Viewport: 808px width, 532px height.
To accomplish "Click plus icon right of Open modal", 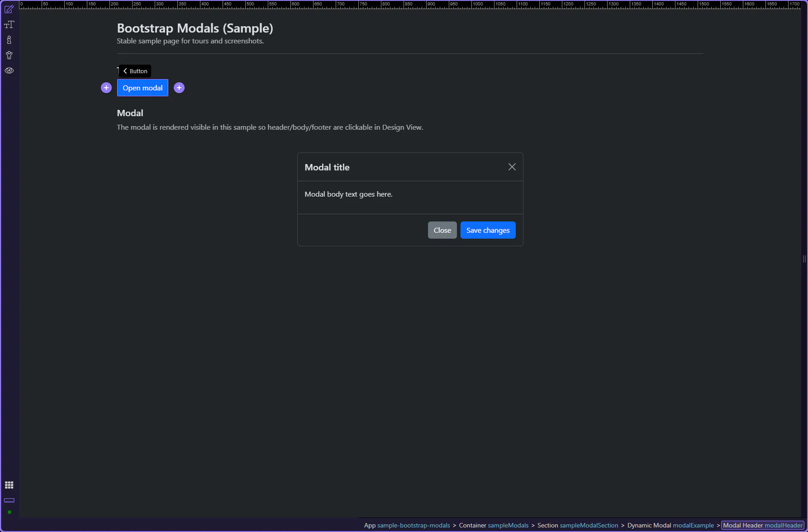I will [x=179, y=88].
